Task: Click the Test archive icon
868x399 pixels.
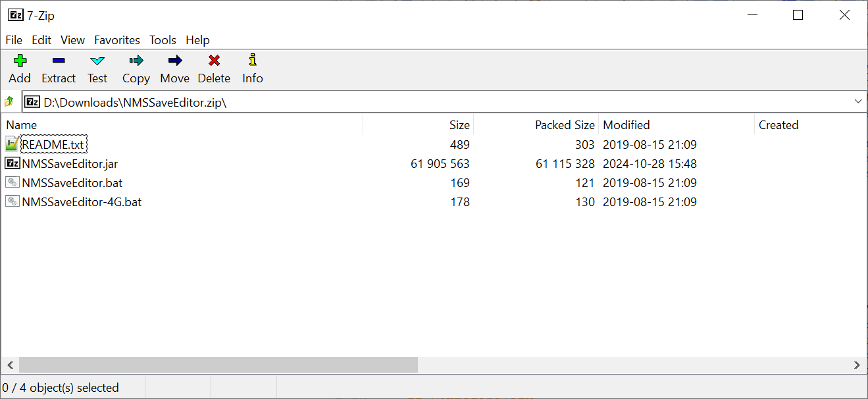Action: point(97,61)
